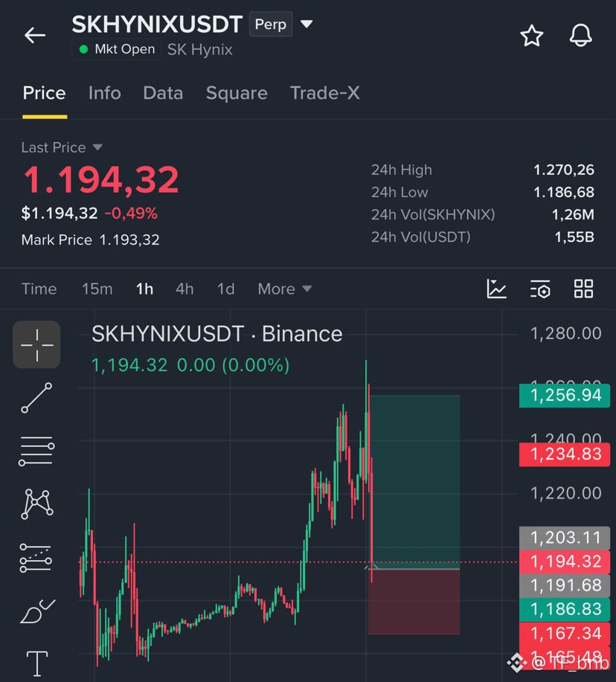Open the Square tab
616x682 pixels.
[x=237, y=93]
